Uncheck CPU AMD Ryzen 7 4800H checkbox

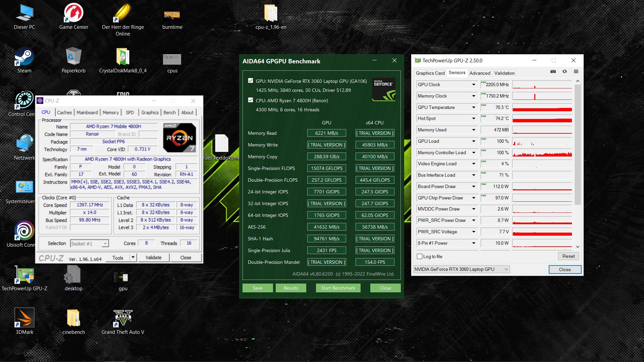point(250,100)
